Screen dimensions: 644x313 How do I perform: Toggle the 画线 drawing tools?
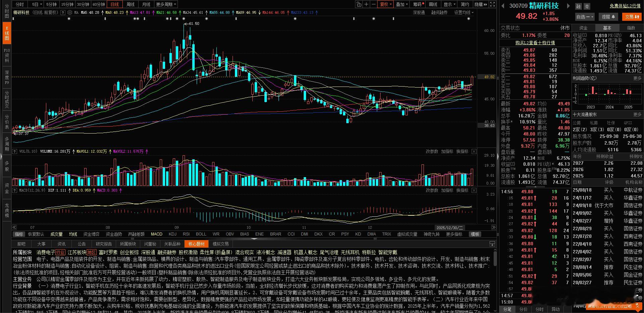pyautogui.click(x=433, y=4)
